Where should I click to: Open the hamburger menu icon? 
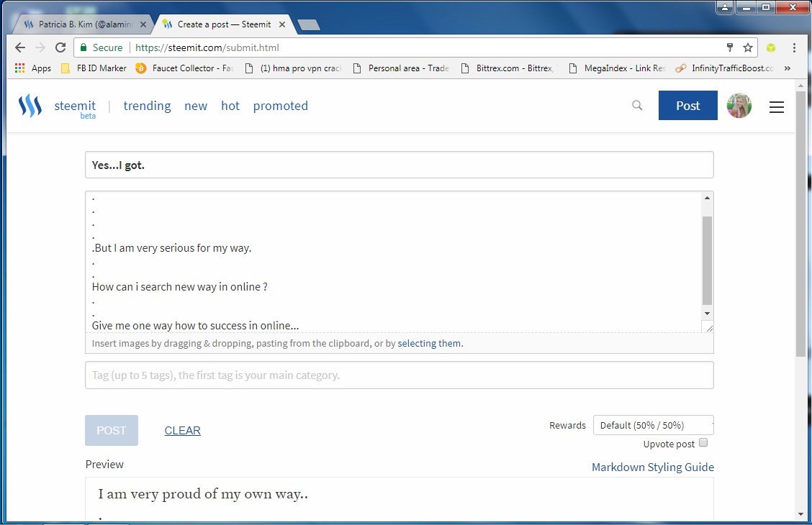[x=776, y=107]
